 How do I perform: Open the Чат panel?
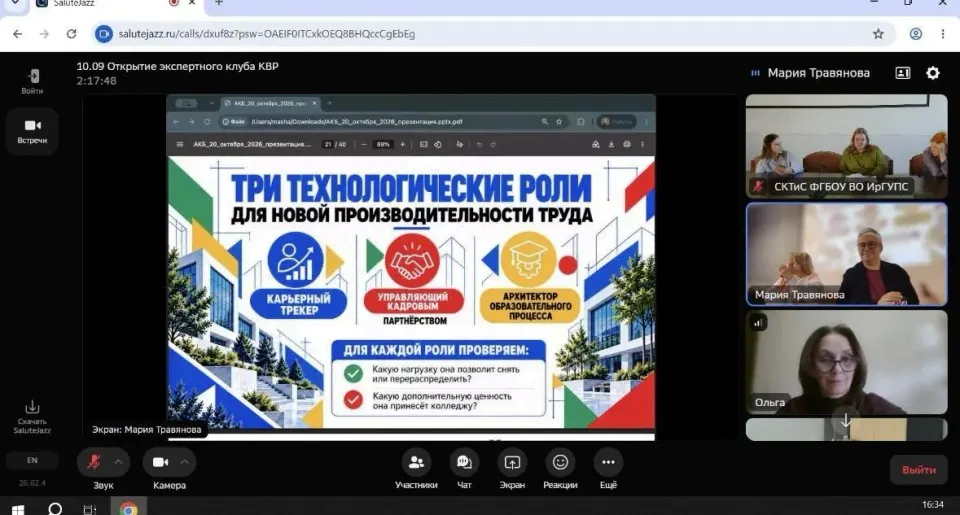(x=464, y=469)
